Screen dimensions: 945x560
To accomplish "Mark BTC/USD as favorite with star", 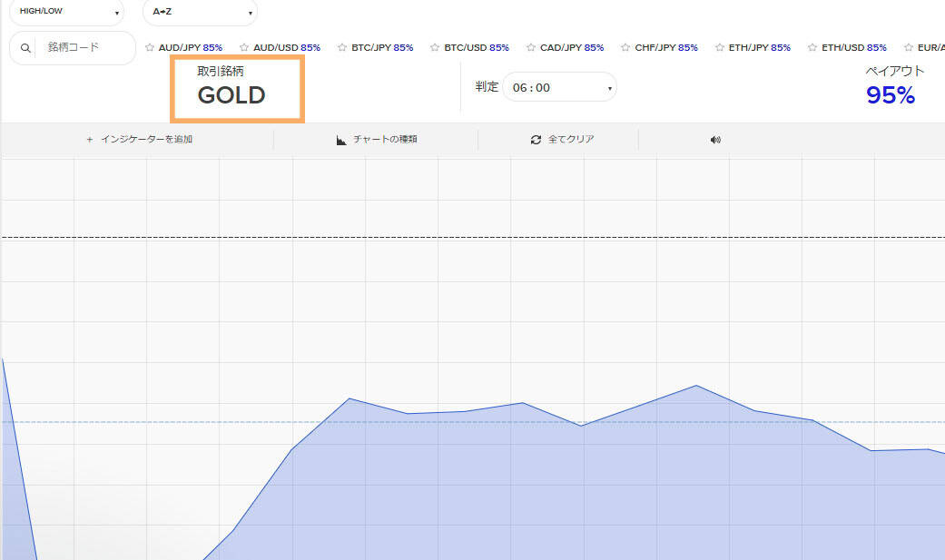I will (x=435, y=47).
